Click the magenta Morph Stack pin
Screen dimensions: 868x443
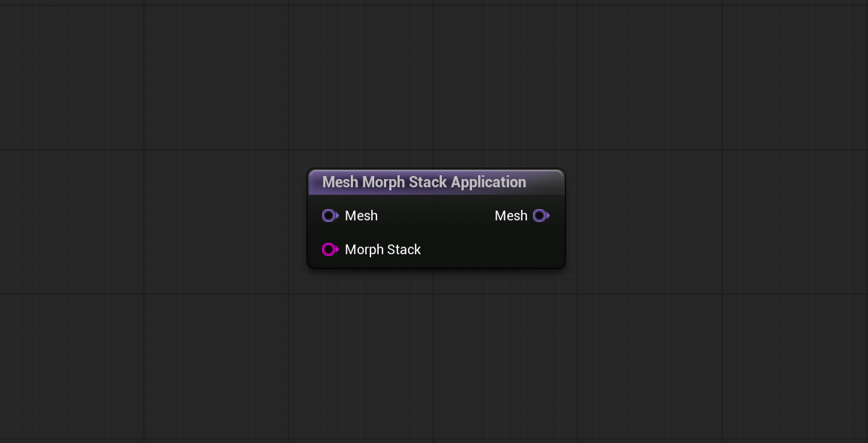coord(330,250)
